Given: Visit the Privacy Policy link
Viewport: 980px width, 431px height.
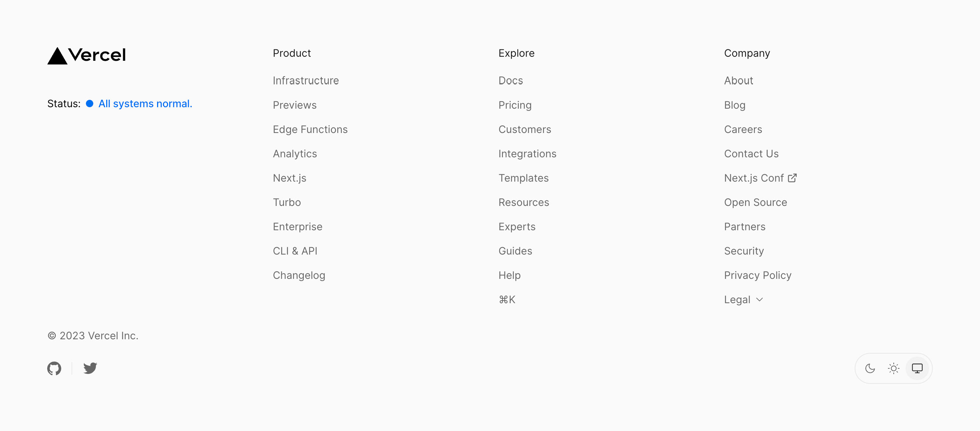Looking at the screenshot, I should click(x=757, y=275).
